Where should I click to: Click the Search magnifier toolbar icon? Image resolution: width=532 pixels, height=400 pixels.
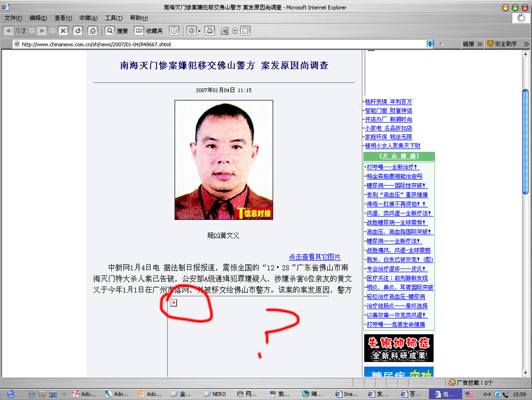tap(110, 31)
